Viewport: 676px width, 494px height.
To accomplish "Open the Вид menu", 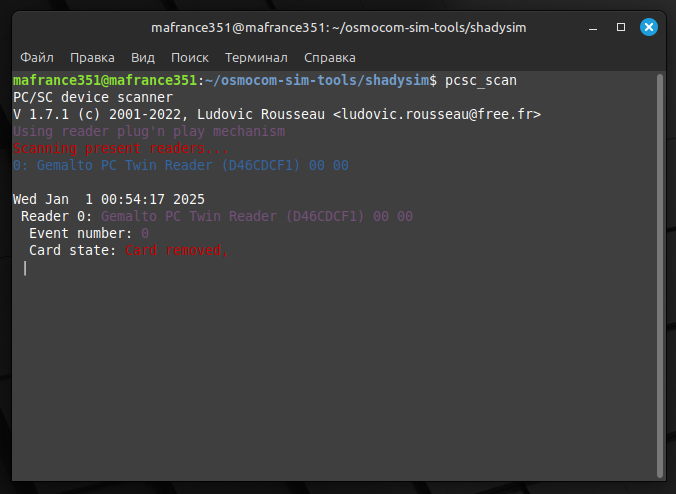I will (143, 58).
